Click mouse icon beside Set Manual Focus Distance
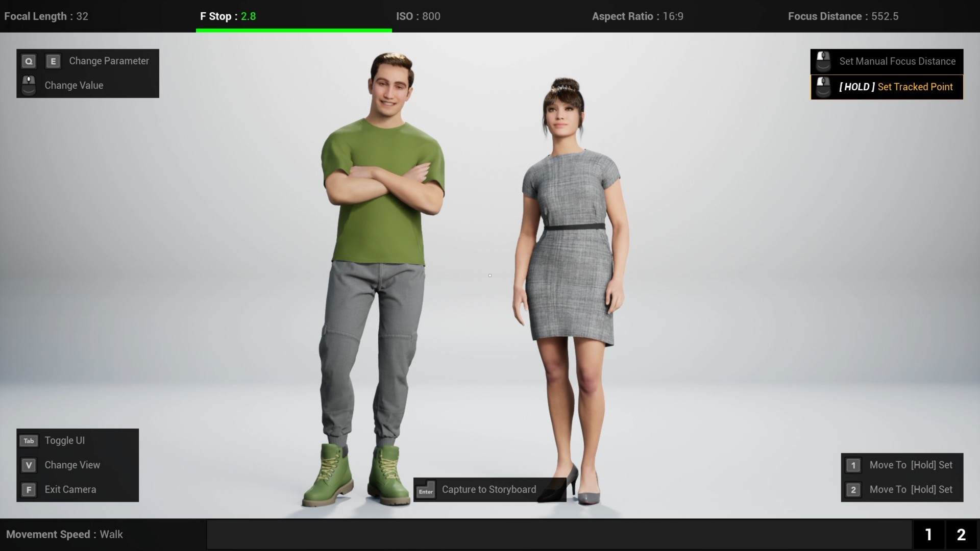The width and height of the screenshot is (980, 551). coord(823,61)
